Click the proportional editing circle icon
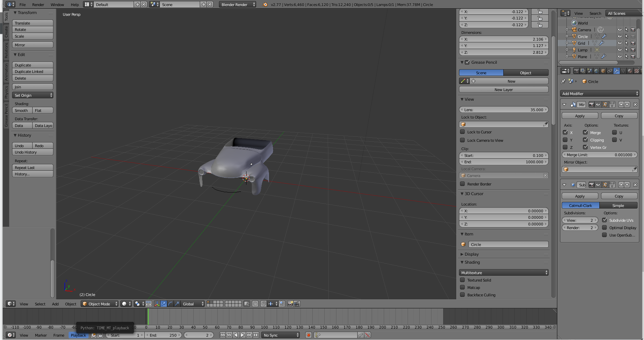644x340 pixels. [255, 304]
